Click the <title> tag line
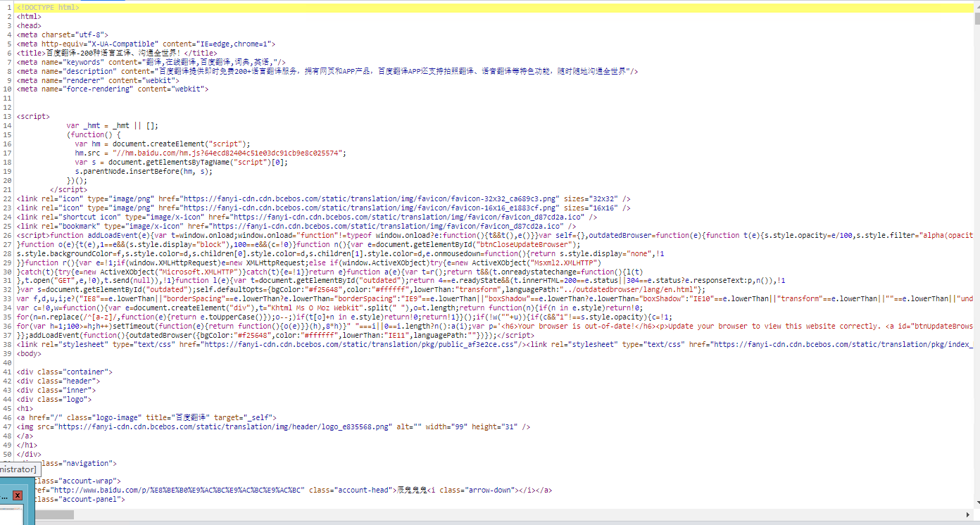This screenshot has width=980, height=525. [x=117, y=53]
